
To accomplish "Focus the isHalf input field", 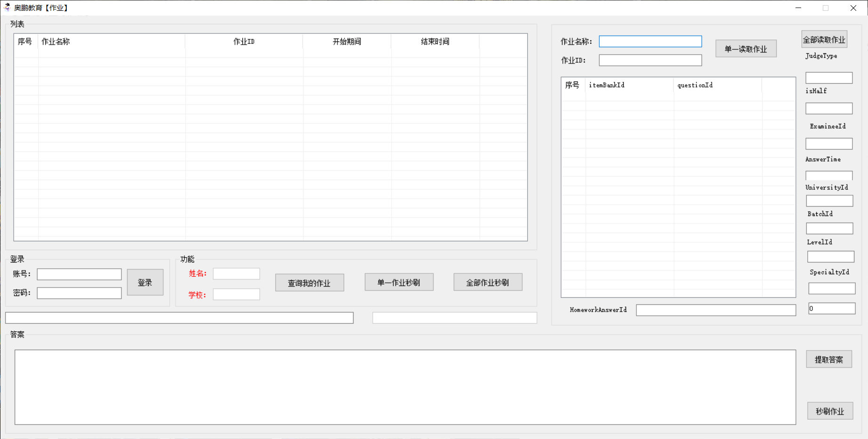I will pos(829,108).
